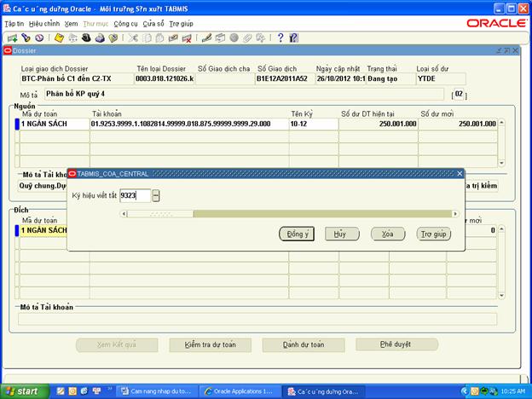Click the Đích table scroll-down arrow
This screenshot has width=532, height=399.
coord(501,296)
